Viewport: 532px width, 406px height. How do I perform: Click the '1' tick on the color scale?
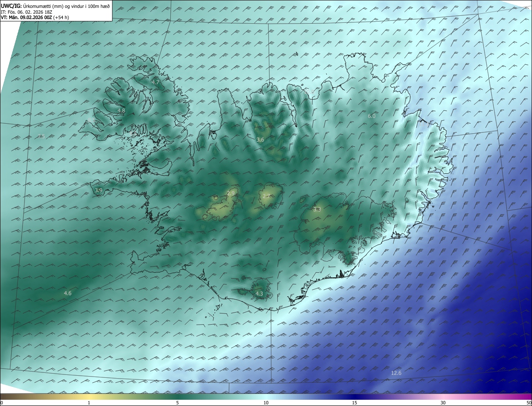(x=89, y=403)
